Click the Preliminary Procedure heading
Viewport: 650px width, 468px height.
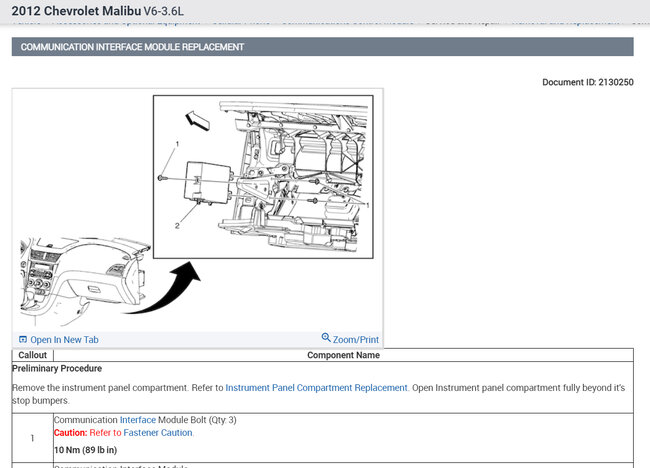[x=57, y=369]
